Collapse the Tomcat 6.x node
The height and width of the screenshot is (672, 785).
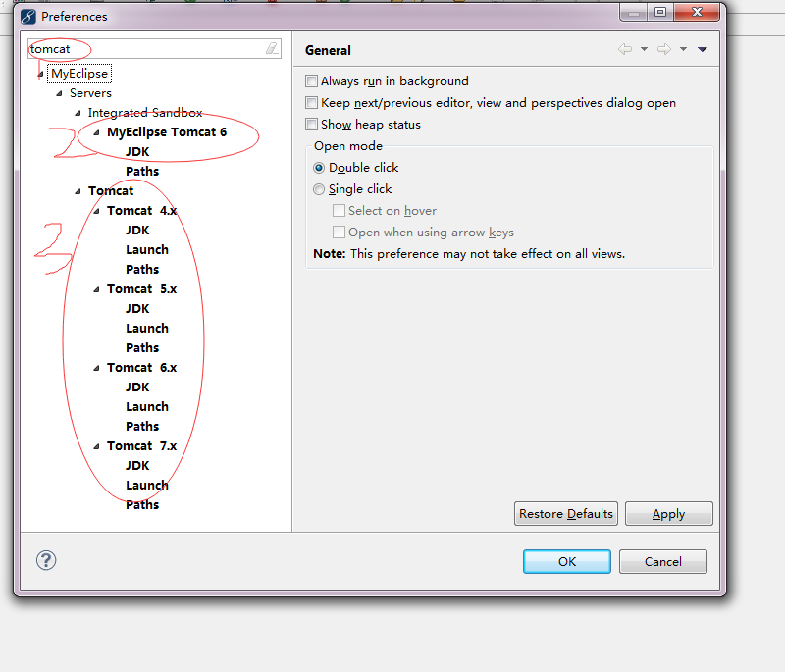coord(96,368)
